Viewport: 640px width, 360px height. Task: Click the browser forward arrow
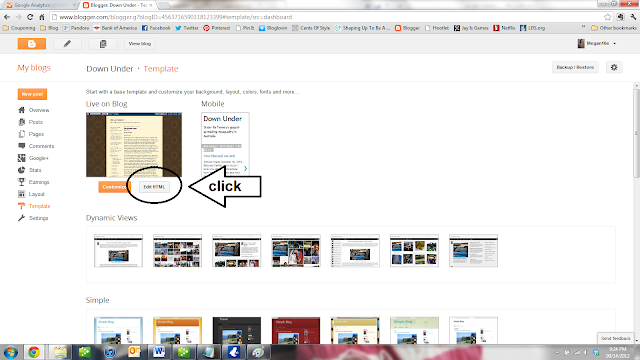point(18,17)
